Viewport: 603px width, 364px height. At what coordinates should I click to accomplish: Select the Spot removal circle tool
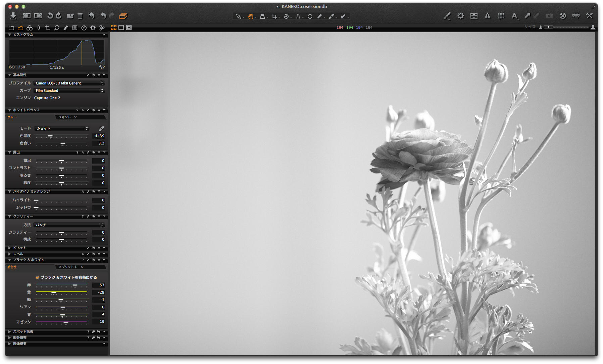[x=310, y=16]
